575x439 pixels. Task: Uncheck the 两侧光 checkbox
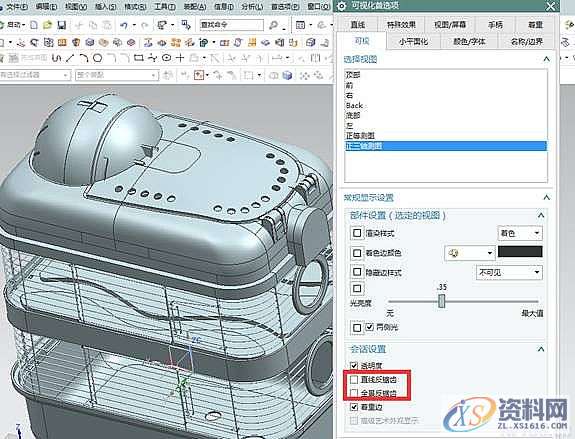pyautogui.click(x=370, y=326)
